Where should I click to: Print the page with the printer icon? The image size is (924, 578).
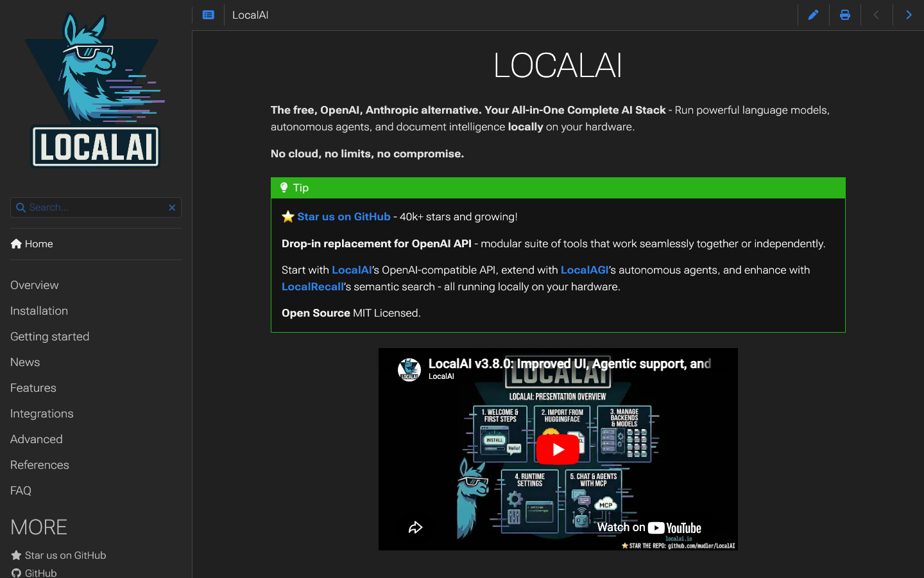pos(844,14)
